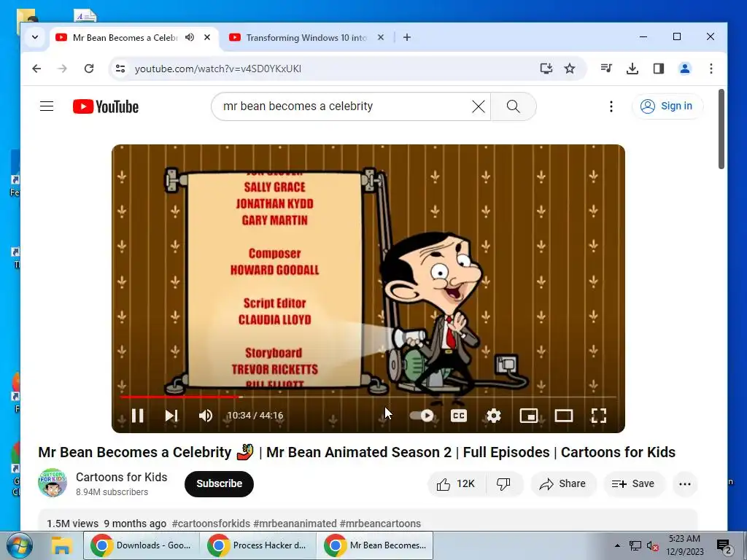Image resolution: width=747 pixels, height=560 pixels.
Task: Open the network tray icon
Action: tap(635, 545)
